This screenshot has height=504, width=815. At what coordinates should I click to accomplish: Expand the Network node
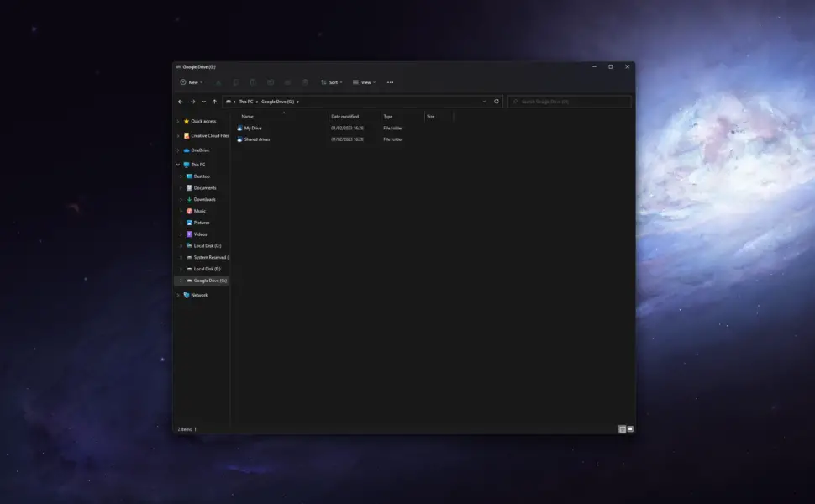[x=178, y=295]
